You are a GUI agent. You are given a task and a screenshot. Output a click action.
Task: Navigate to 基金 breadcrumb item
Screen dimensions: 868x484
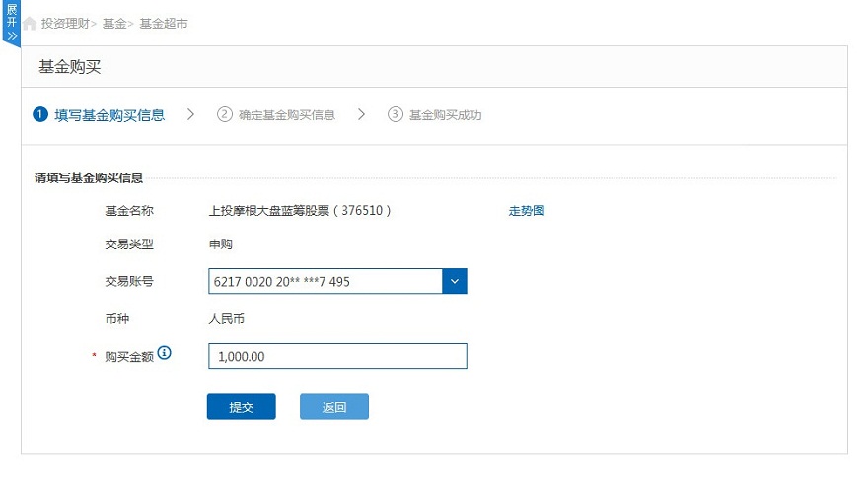point(113,23)
